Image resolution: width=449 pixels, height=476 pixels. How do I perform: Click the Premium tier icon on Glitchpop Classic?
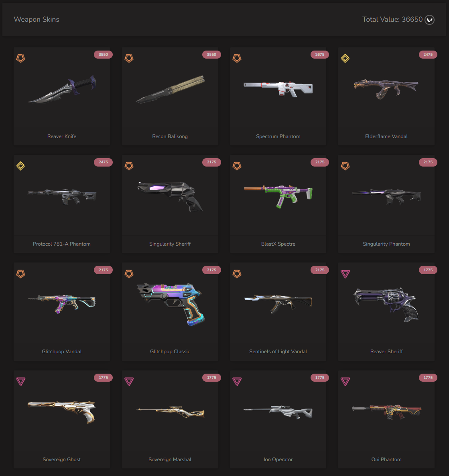(x=129, y=273)
